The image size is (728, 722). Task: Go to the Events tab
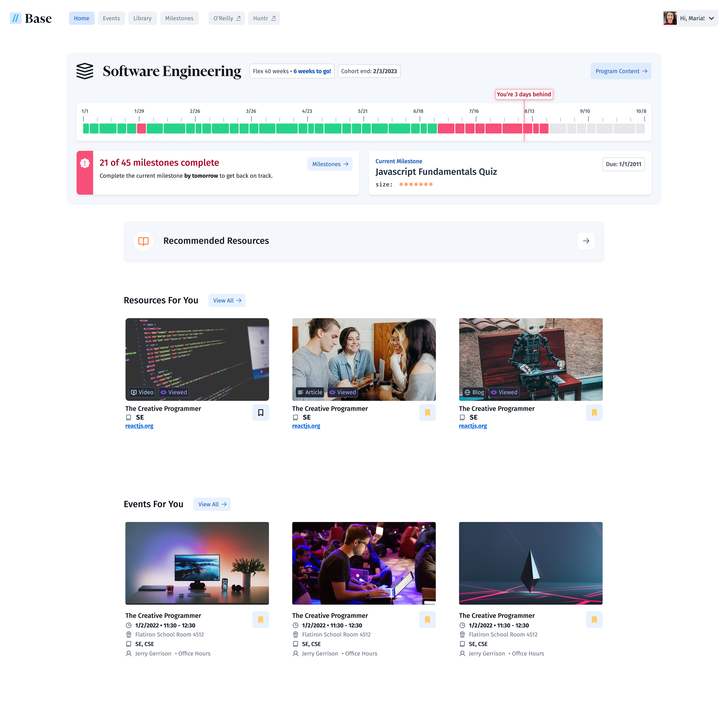tap(111, 18)
